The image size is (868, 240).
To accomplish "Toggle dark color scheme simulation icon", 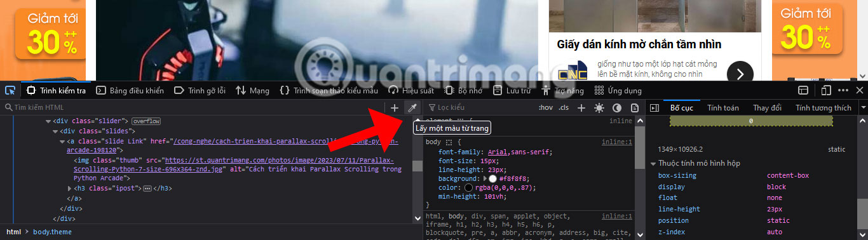I will coord(616,108).
